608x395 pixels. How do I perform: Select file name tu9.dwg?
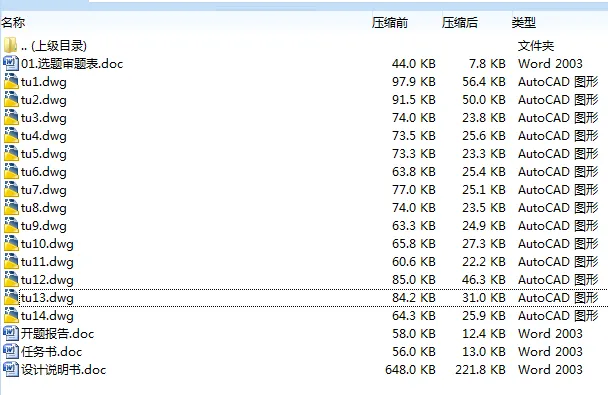44,226
